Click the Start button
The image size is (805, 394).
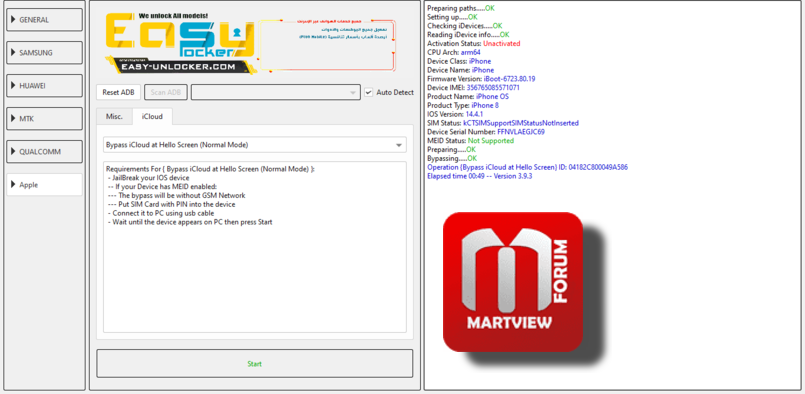tap(255, 364)
